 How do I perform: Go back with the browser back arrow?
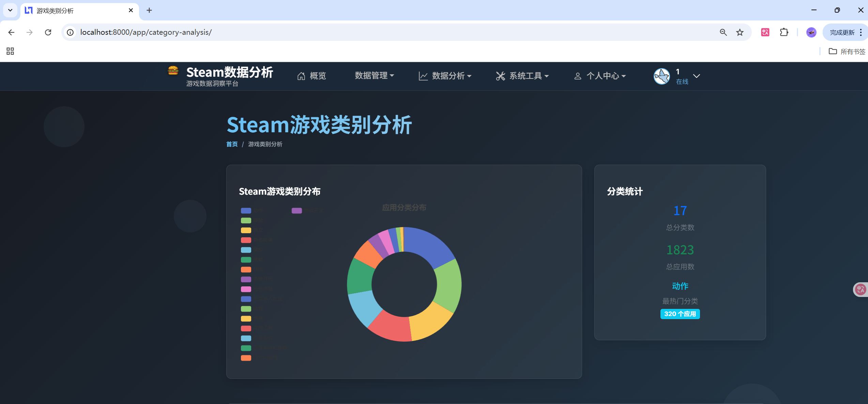coord(11,32)
